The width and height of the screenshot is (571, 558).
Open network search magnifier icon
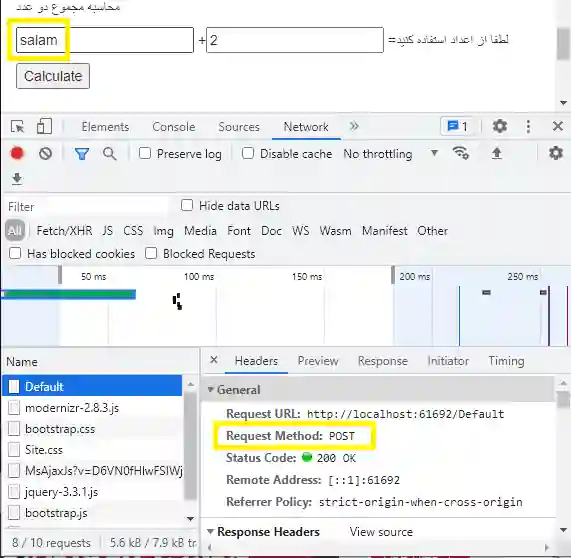click(x=110, y=154)
